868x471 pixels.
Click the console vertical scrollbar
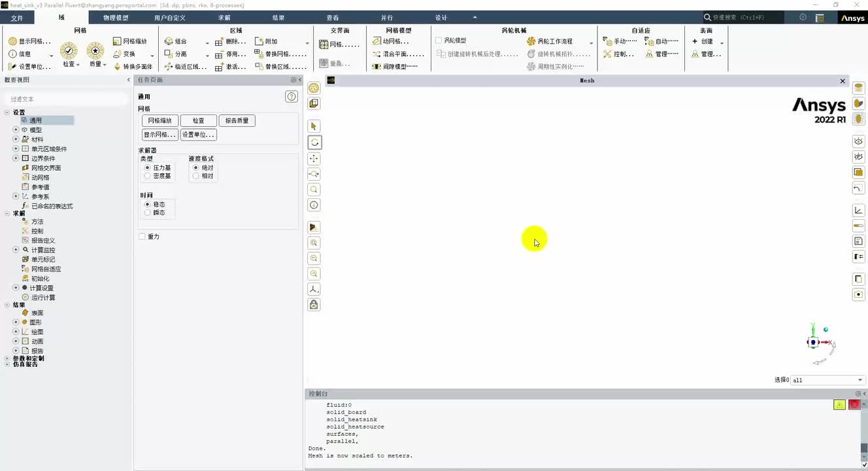[864, 432]
